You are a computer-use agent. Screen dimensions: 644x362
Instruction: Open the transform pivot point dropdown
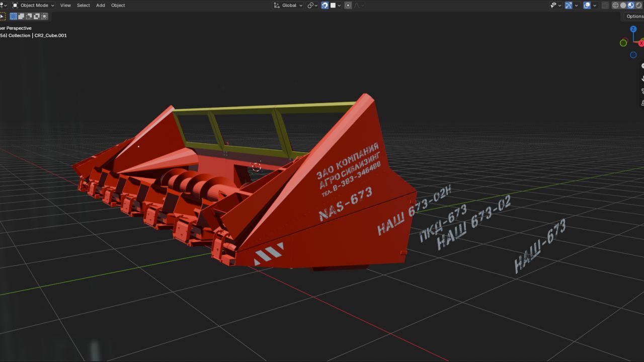[312, 5]
